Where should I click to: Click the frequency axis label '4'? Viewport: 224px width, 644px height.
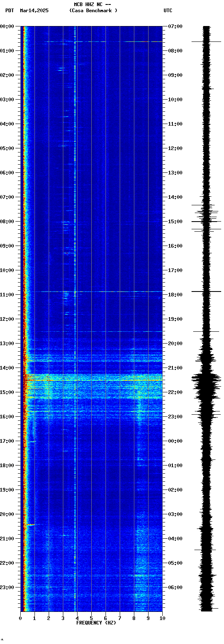tap(77, 618)
